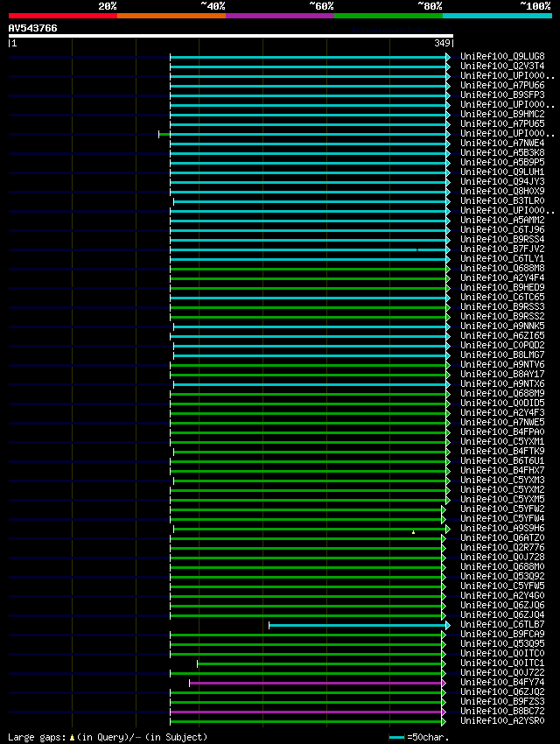Select the hit label UniRef100_C0PQD2
Screen dimensions: 560x744
coord(502,346)
